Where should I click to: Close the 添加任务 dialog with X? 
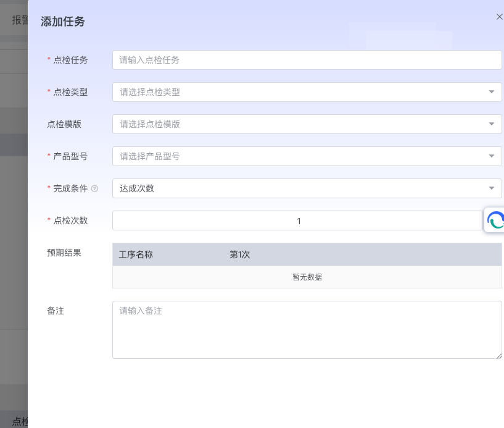499,17
